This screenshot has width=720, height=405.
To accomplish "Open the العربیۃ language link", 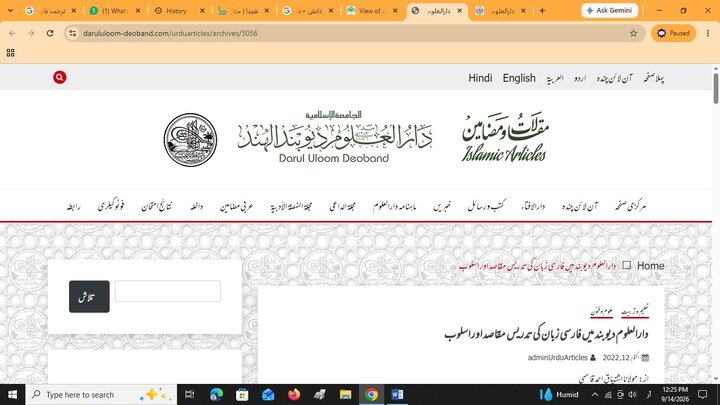I will tap(555, 79).
